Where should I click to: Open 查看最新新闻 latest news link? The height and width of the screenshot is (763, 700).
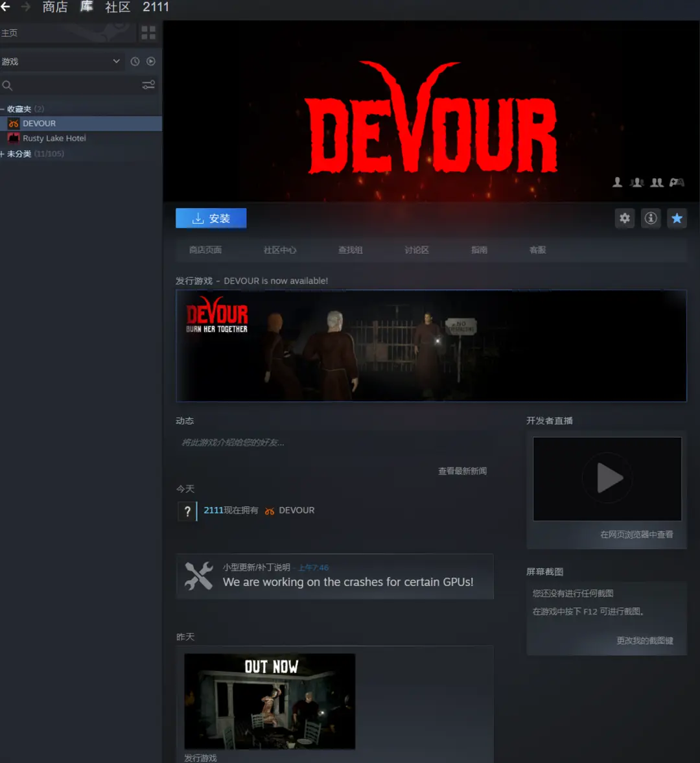pos(462,471)
